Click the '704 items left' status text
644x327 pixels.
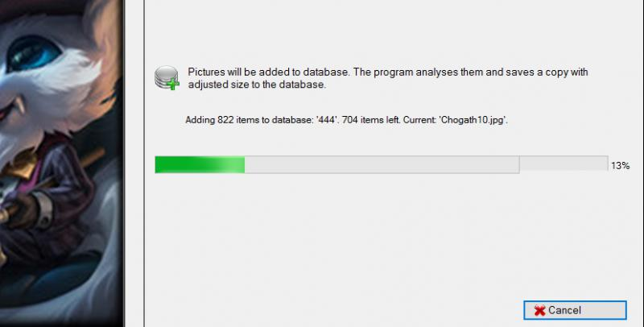pos(371,120)
